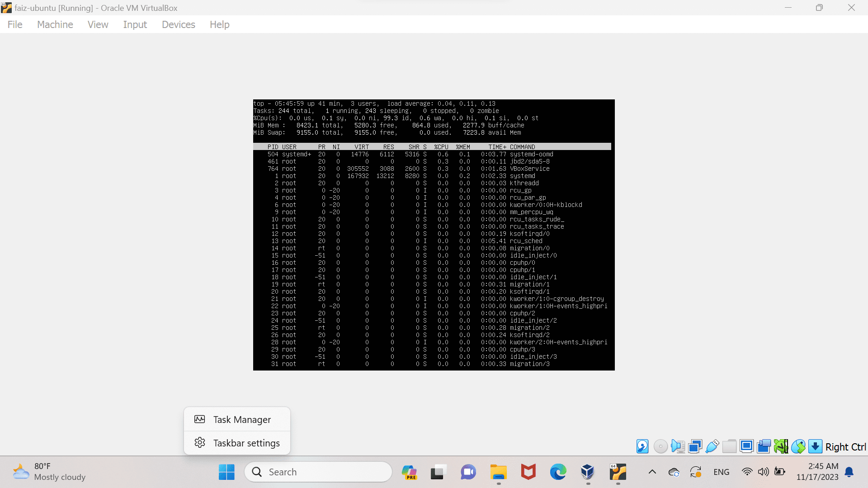Click the %Cpu(s) summary line
This screenshot has height=488, width=868.
pos(396,118)
